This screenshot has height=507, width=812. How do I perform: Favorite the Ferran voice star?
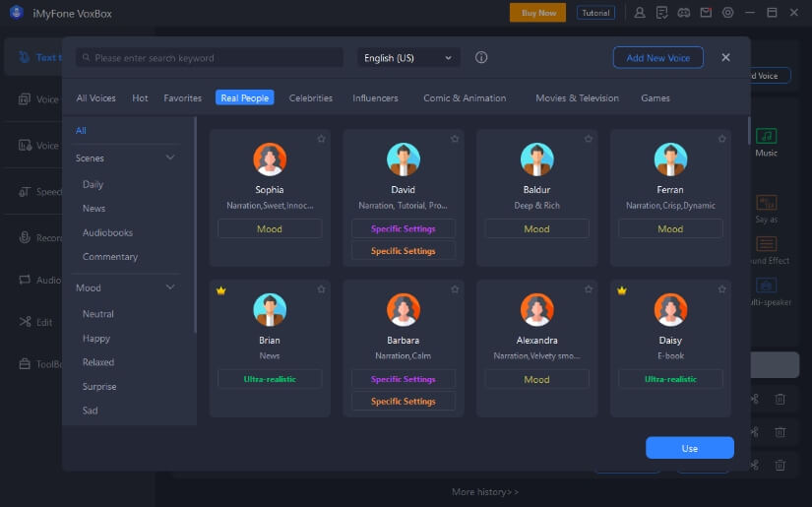(x=721, y=139)
